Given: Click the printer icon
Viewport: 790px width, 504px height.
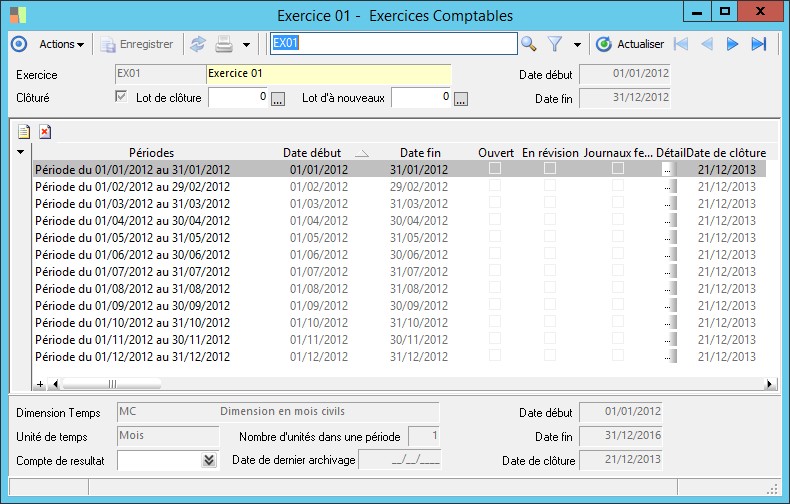Looking at the screenshot, I should point(224,44).
